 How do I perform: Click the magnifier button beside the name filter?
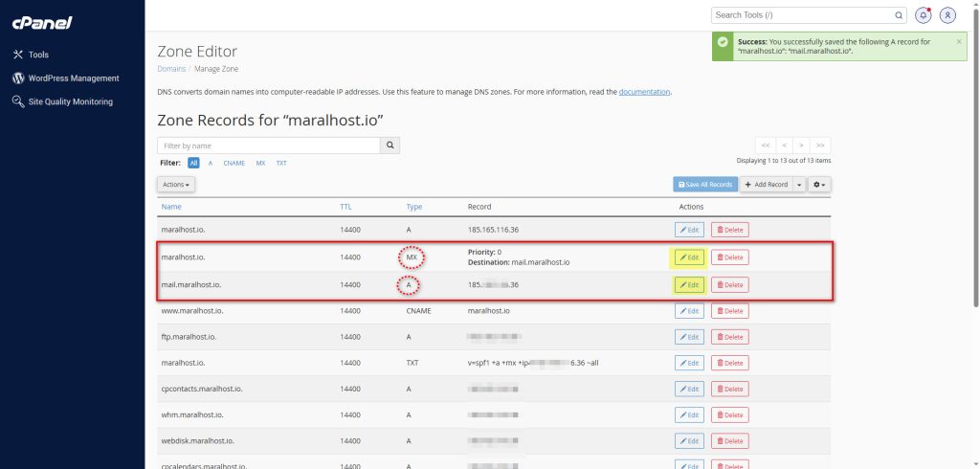(390, 145)
